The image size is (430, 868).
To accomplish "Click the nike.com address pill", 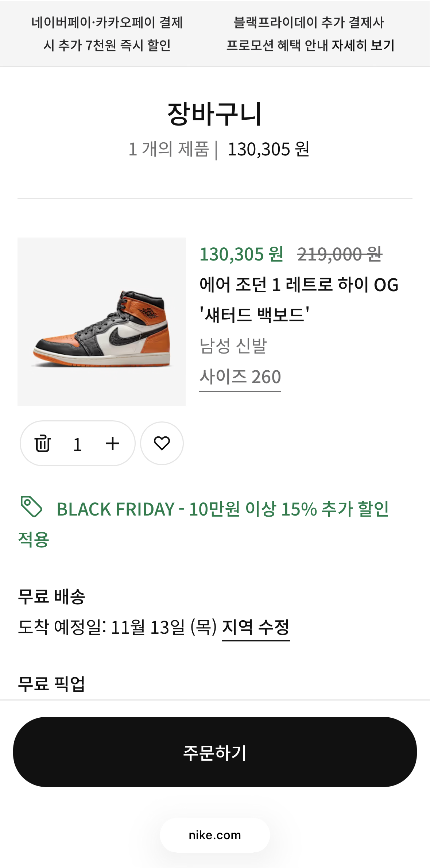I will [215, 835].
